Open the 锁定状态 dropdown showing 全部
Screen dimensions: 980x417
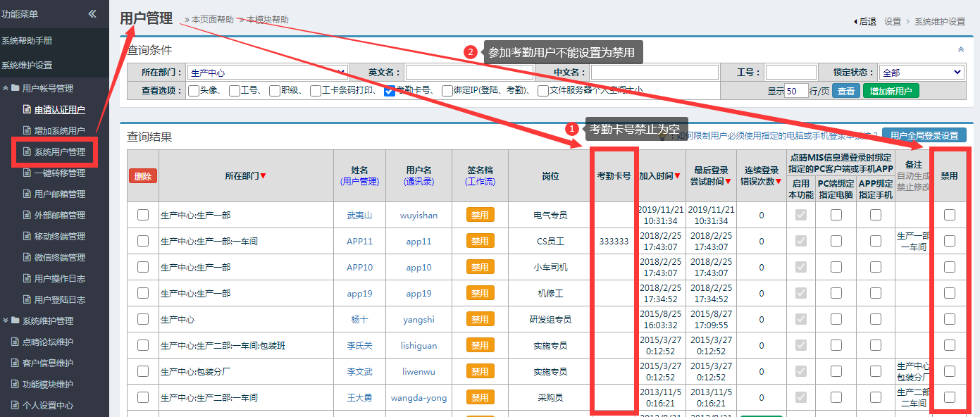pyautogui.click(x=921, y=73)
